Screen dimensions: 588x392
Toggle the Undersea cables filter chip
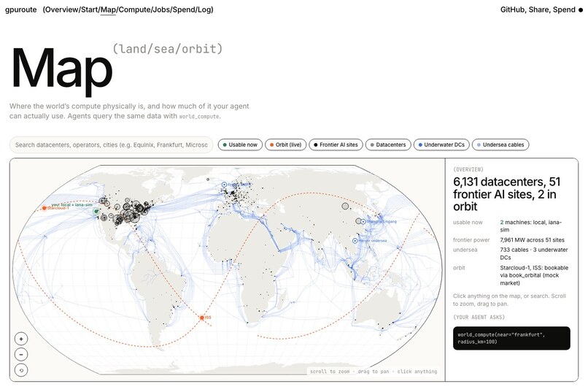(500, 145)
